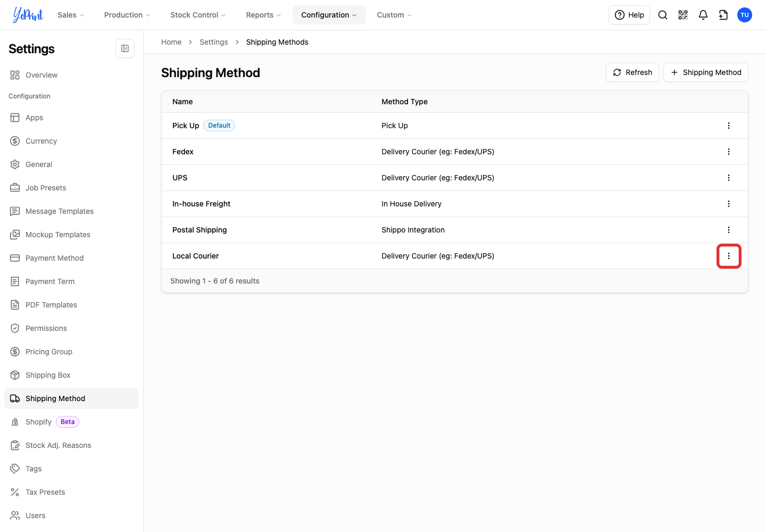Open options menu for Fedex row
This screenshot has height=532, width=766.
click(x=729, y=152)
